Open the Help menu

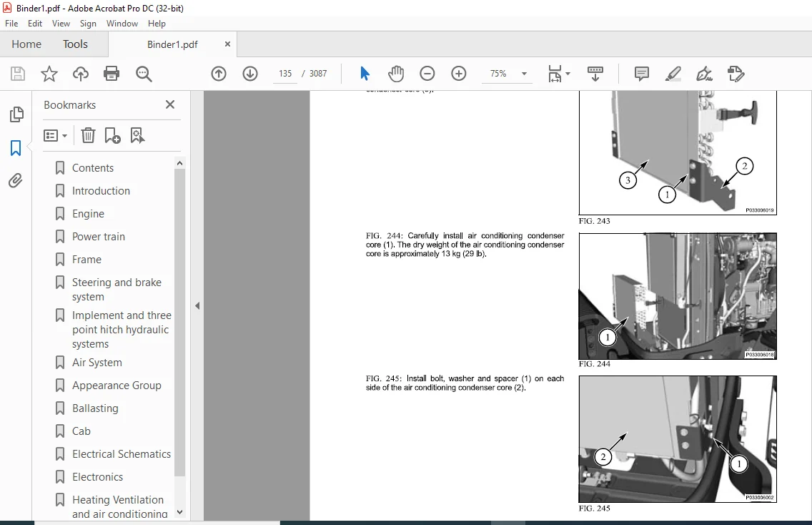pyautogui.click(x=157, y=24)
